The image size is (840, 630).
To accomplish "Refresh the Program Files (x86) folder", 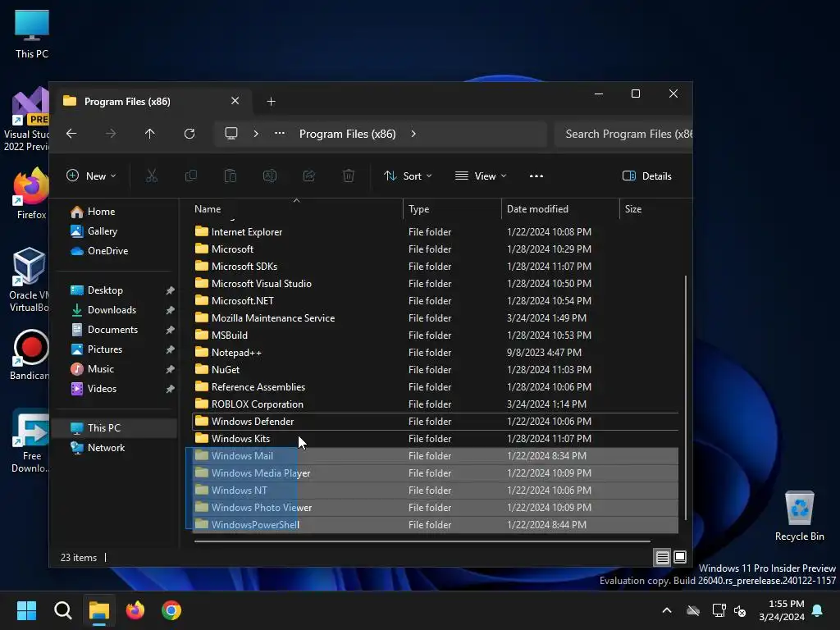I will [189, 134].
